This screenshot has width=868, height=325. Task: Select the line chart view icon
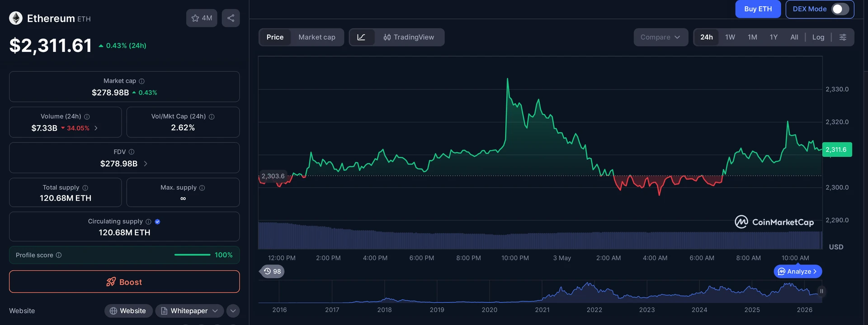pyautogui.click(x=361, y=37)
